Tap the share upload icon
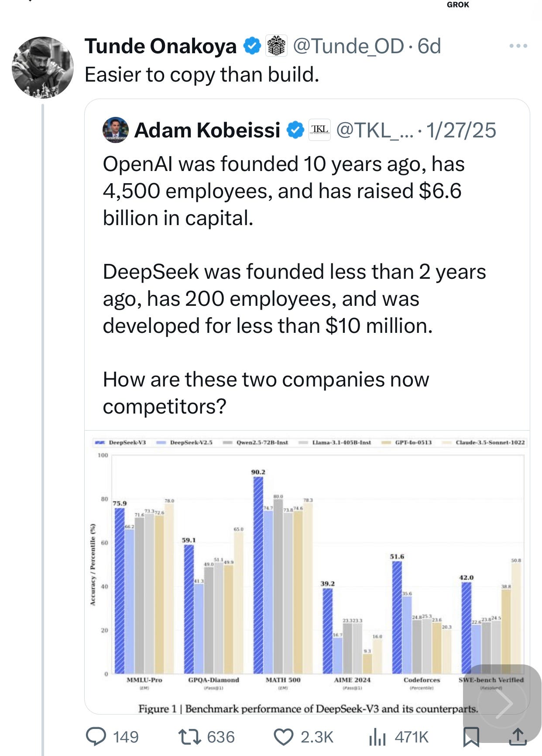Screen dimensions: 542x756 518,736
